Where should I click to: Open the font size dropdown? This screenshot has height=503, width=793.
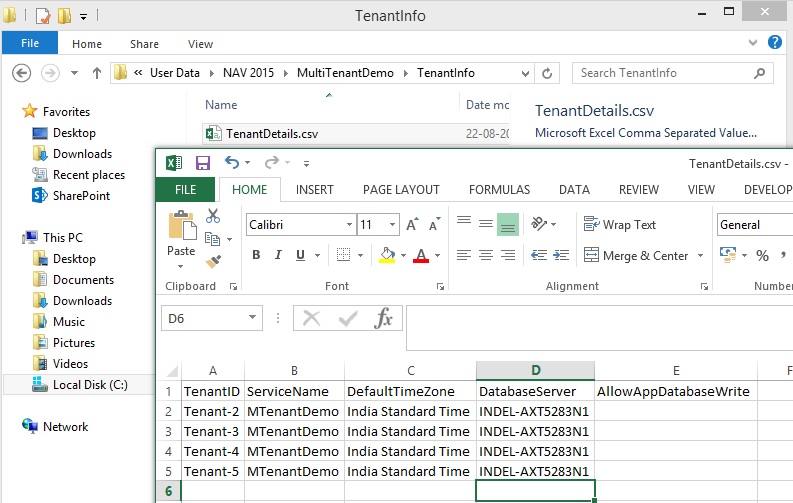[393, 225]
